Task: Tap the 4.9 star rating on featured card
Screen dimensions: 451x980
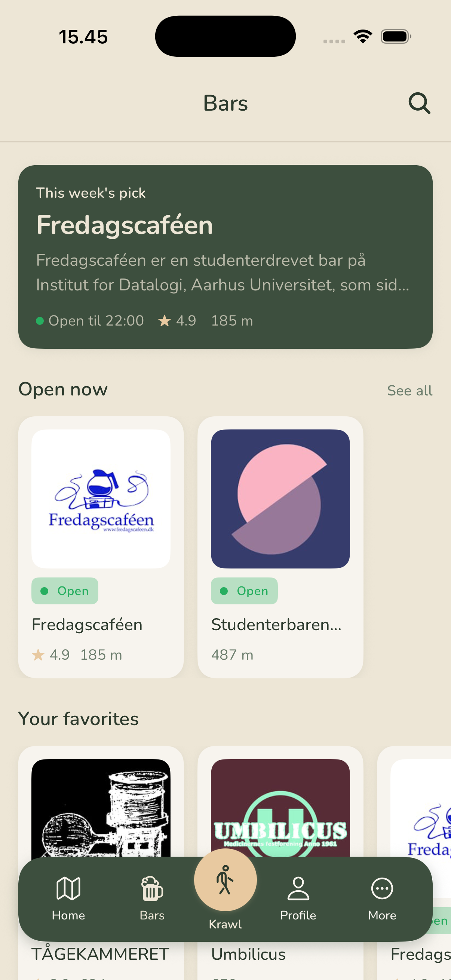Action: coord(177,320)
